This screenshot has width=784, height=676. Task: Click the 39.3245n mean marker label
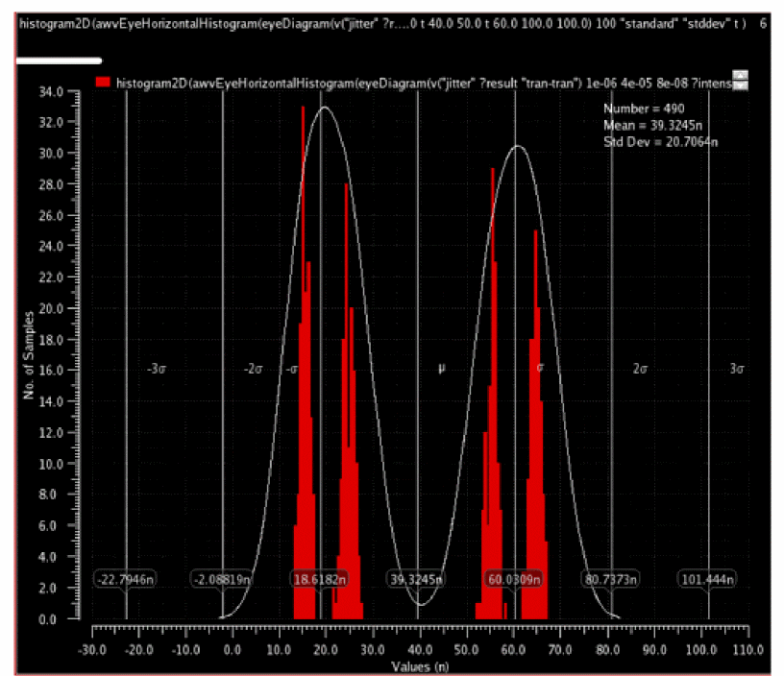click(x=417, y=580)
